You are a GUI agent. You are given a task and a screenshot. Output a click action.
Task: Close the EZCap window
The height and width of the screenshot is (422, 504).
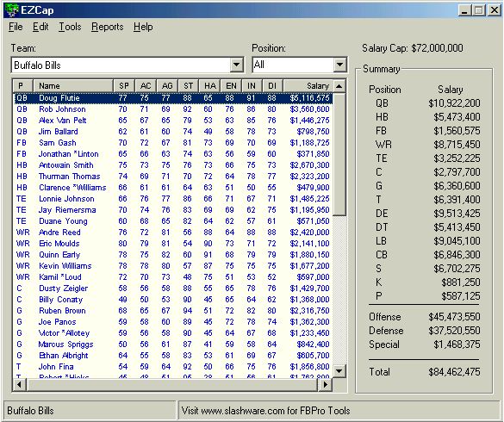495,10
